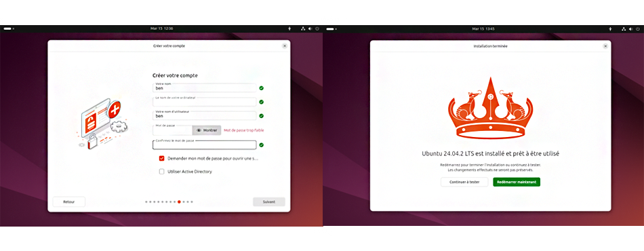This screenshot has height=251, width=644.
Task: Click account creation illustration on left
Action: tap(102, 124)
